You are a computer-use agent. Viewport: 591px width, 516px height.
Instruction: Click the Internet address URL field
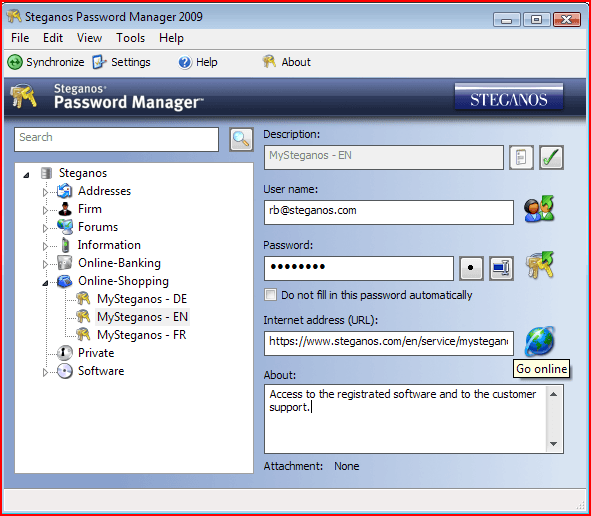pyautogui.click(x=389, y=343)
